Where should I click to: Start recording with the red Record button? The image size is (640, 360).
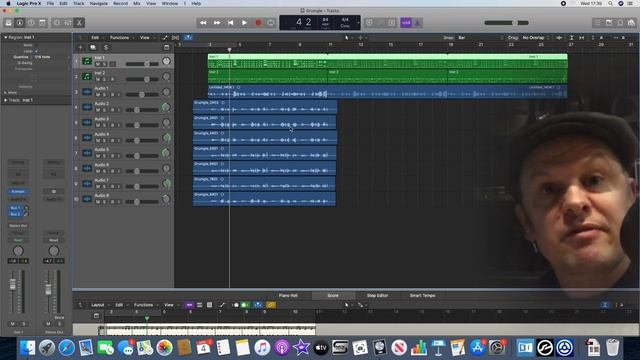(258, 23)
